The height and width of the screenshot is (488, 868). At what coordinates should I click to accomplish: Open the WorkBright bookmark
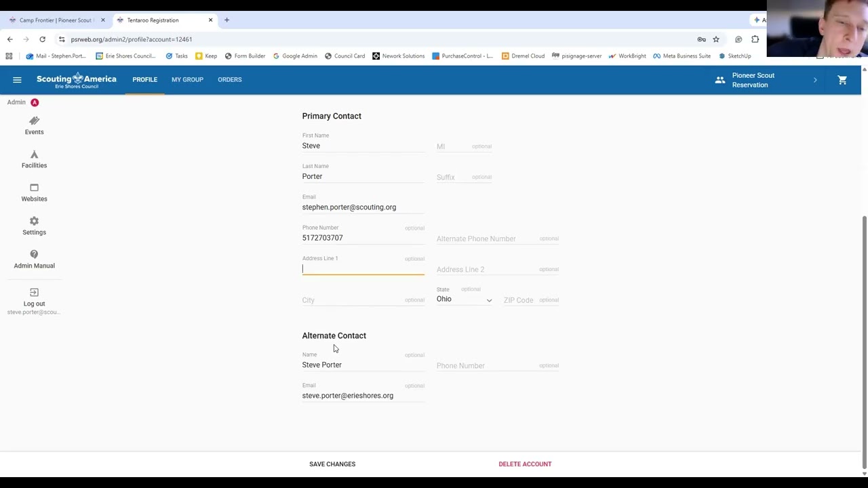627,56
